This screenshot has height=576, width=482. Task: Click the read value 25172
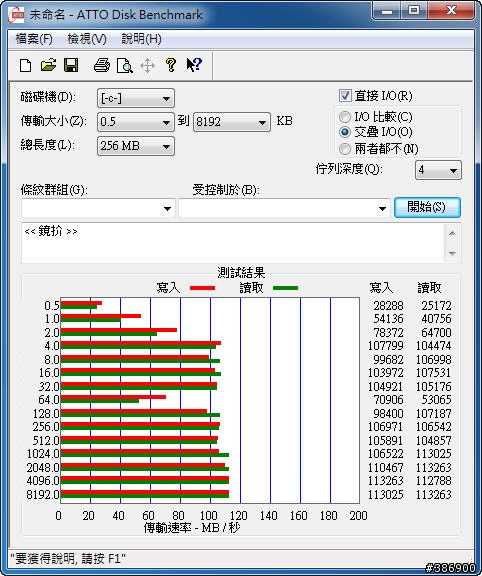[x=436, y=306]
